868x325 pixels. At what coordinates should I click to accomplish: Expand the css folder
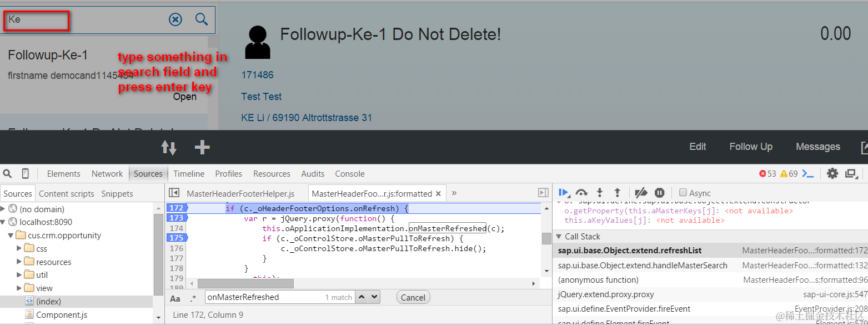(x=19, y=248)
